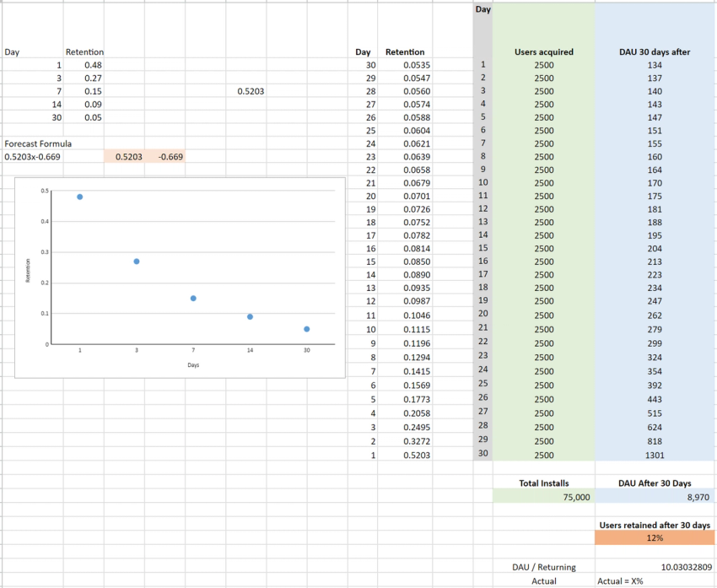Select the DAU After 30 Days header
The width and height of the screenshot is (717, 588).
tap(655, 483)
